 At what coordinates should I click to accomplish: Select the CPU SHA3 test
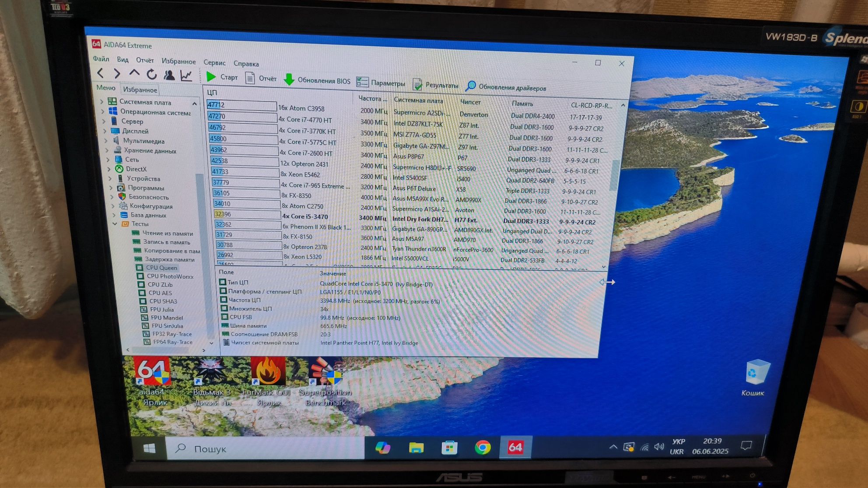(x=163, y=301)
